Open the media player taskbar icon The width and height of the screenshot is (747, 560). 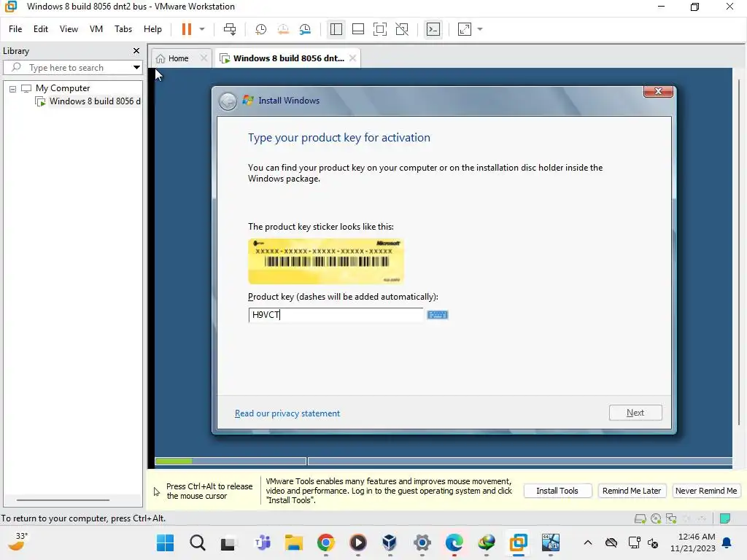coord(357,542)
